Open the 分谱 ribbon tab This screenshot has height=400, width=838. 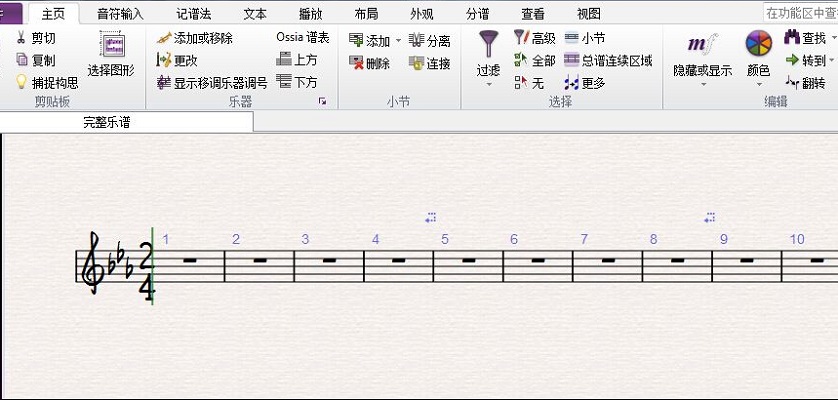[477, 14]
